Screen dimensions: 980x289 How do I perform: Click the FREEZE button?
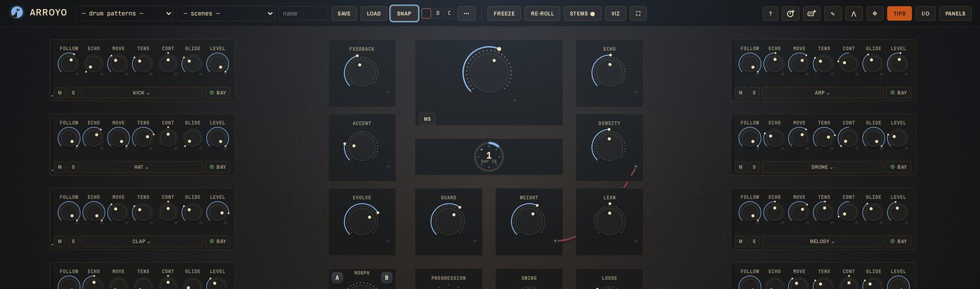504,13
